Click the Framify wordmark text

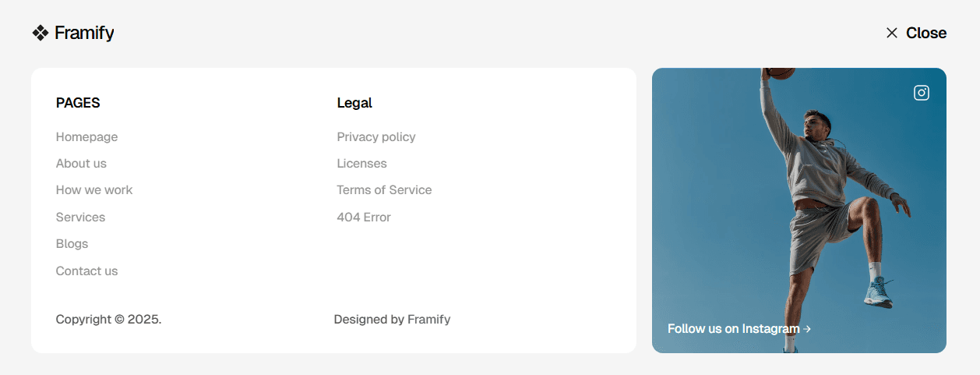tap(84, 33)
